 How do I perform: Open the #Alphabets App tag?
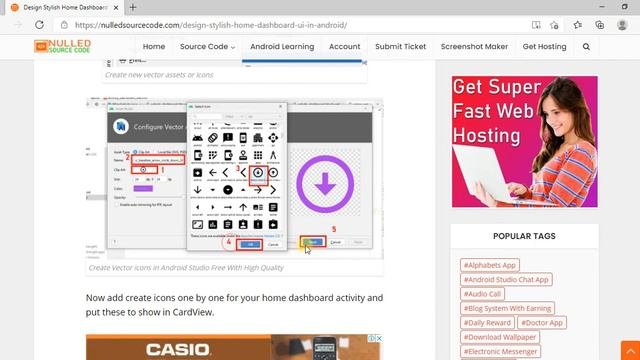pos(490,265)
